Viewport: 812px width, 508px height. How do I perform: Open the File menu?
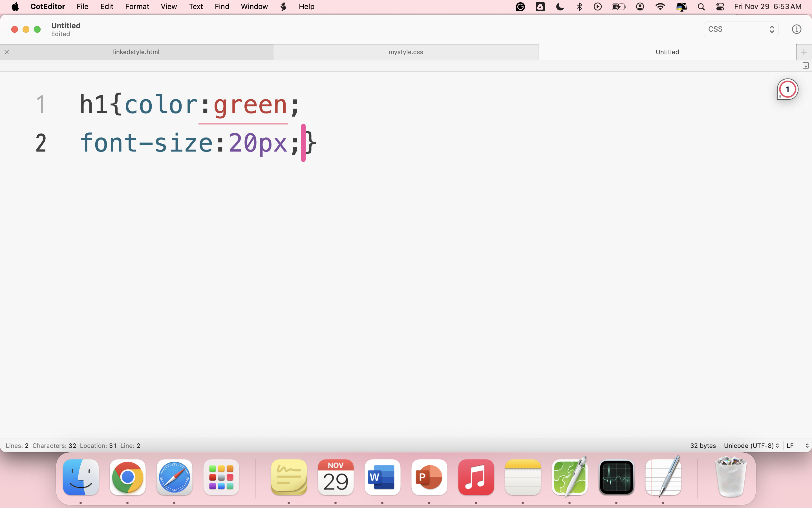[82, 7]
